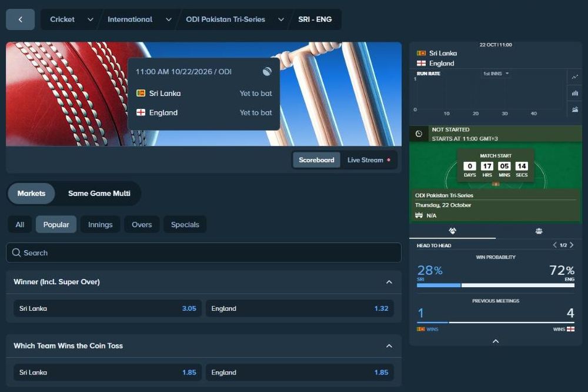Collapse the Winner (Incl. Super Over) market
The image size is (588, 392).
(x=389, y=282)
